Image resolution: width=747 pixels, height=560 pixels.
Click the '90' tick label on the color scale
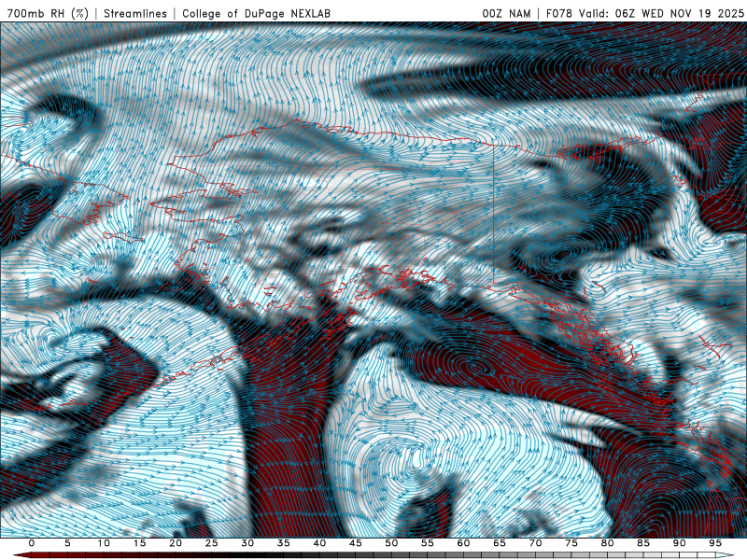(679, 543)
